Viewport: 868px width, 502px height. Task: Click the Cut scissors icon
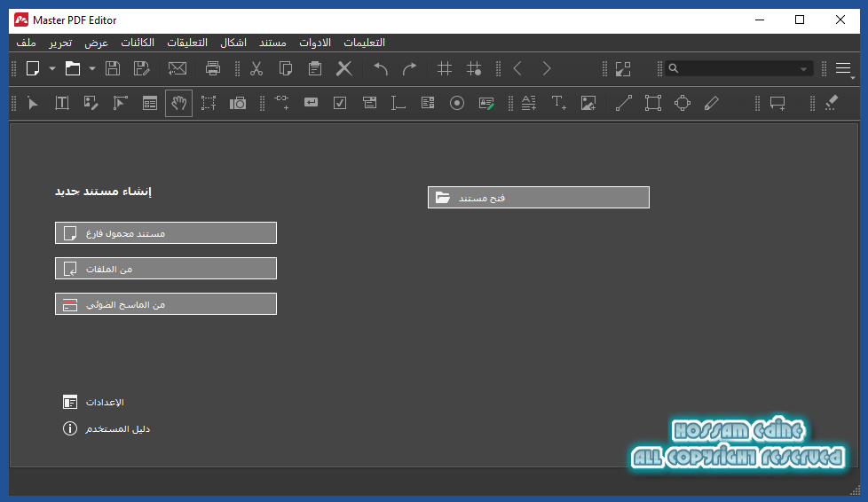(256, 68)
